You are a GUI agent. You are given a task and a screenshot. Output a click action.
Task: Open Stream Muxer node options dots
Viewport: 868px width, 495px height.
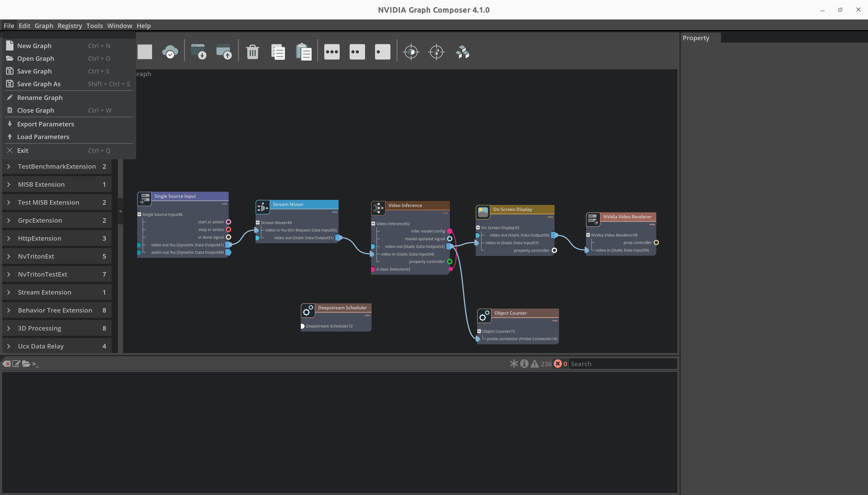tap(334, 212)
